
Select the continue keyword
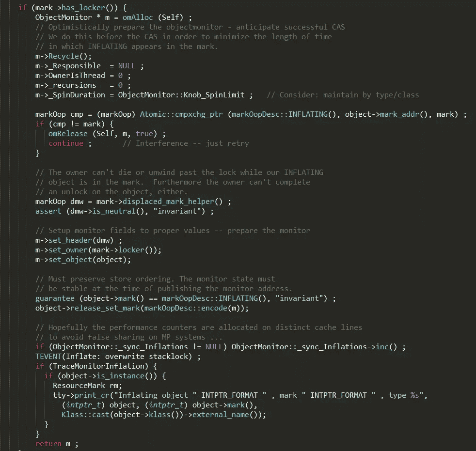65,143
